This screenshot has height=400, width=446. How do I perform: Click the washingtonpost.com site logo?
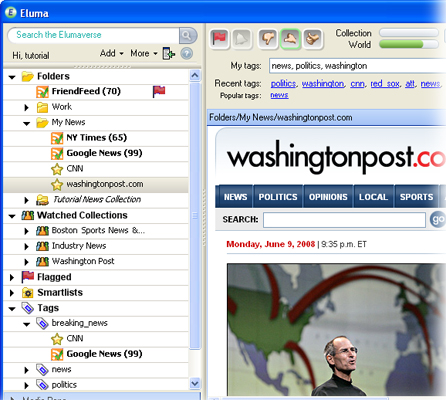(336, 158)
